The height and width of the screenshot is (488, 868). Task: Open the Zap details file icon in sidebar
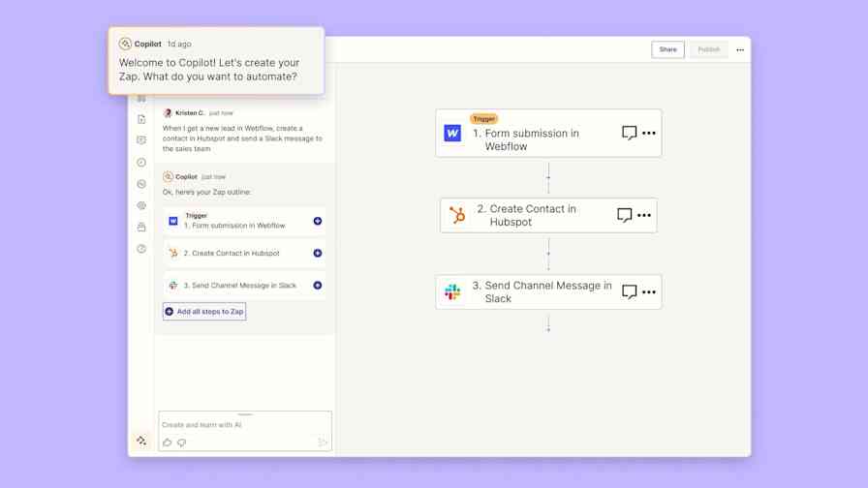pos(141,119)
